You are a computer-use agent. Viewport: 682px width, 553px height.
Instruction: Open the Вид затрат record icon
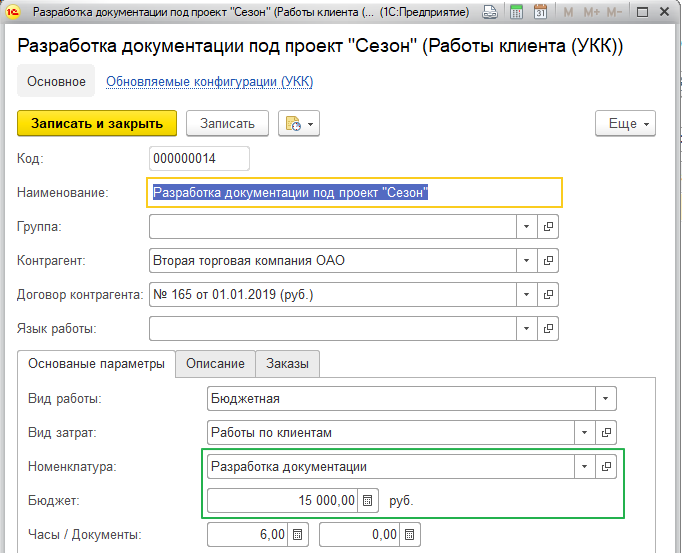click(x=606, y=432)
